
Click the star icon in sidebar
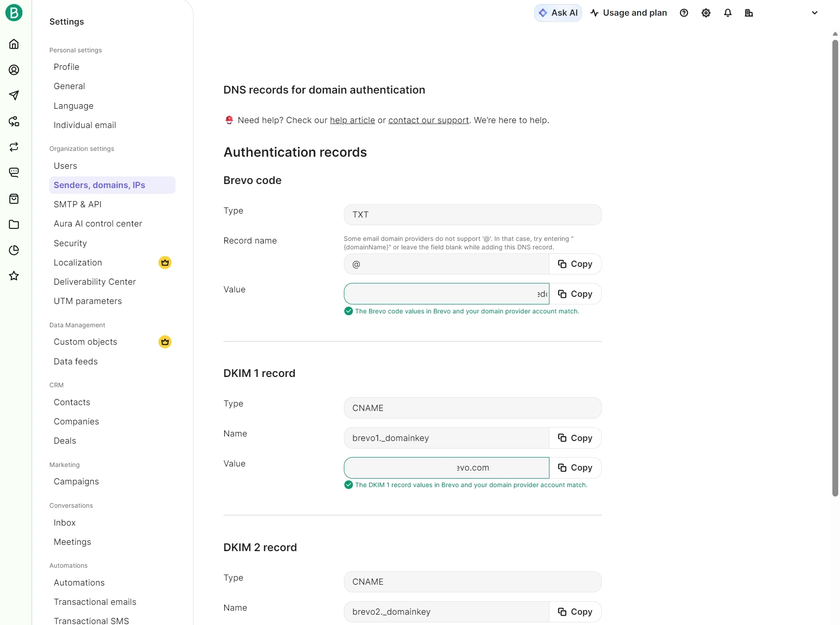(x=14, y=276)
